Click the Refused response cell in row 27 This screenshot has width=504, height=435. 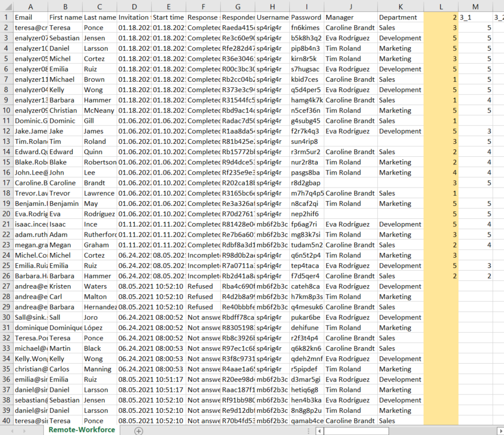click(203, 286)
